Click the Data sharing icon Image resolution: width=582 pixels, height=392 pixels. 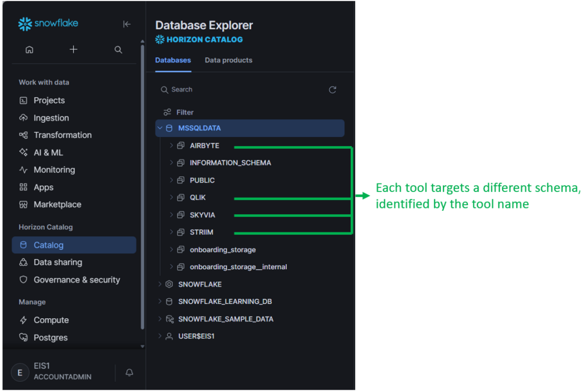click(23, 262)
